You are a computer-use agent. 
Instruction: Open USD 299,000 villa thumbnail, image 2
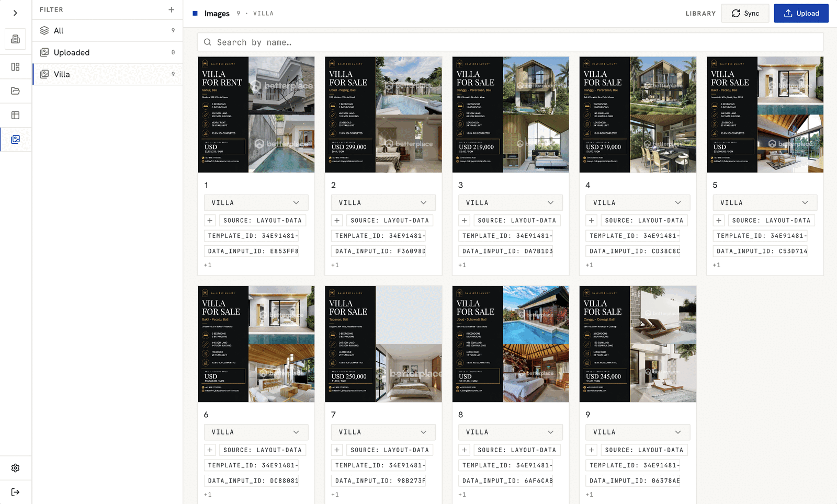tap(383, 114)
